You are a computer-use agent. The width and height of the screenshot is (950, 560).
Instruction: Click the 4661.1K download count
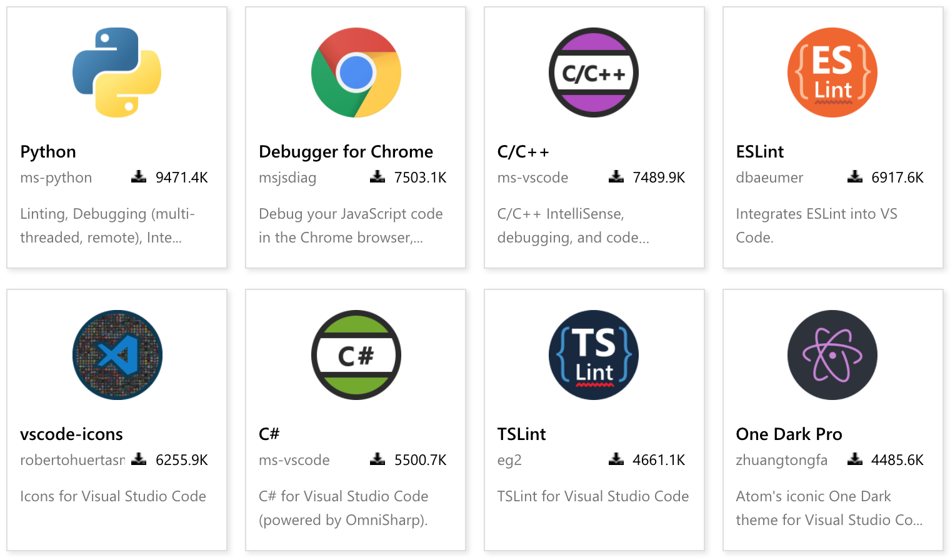pyautogui.click(x=659, y=460)
